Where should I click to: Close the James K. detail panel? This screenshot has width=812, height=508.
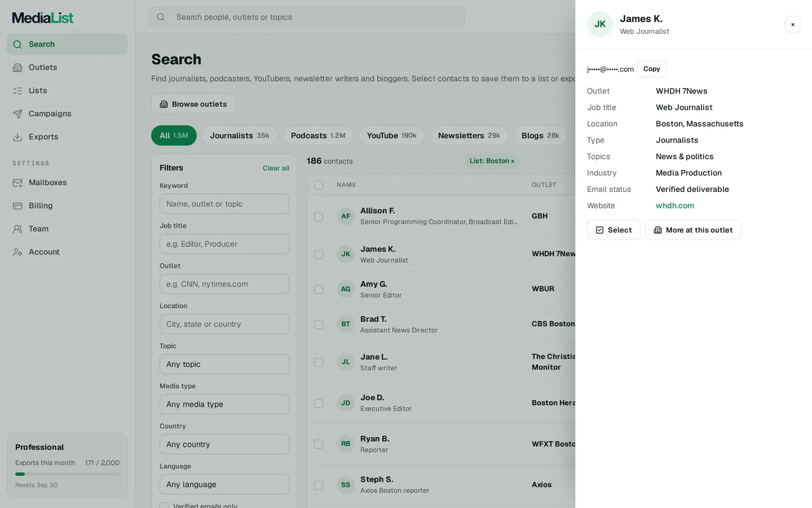(x=792, y=24)
